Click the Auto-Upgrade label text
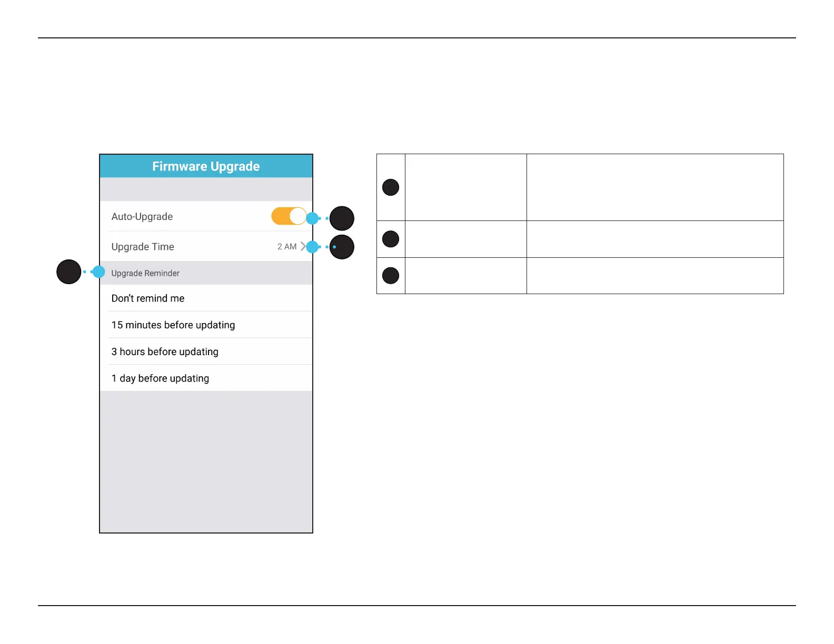The width and height of the screenshot is (834, 644). (142, 217)
